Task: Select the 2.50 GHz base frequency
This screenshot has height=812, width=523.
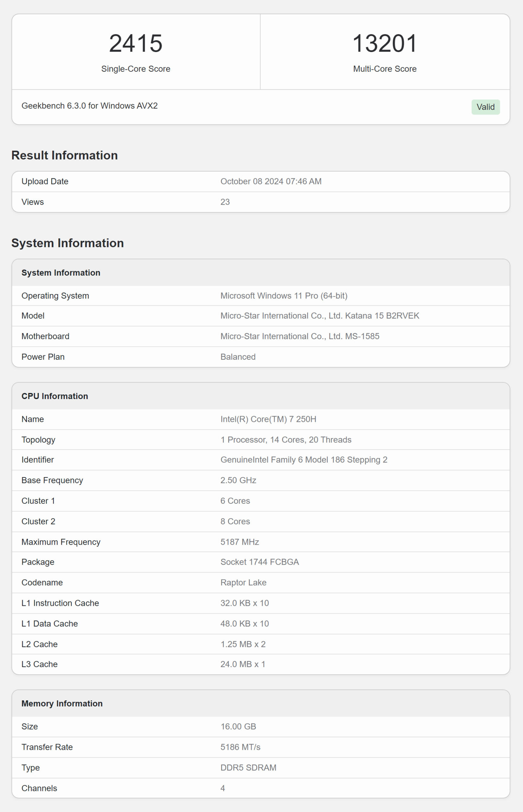Action: coord(238,480)
